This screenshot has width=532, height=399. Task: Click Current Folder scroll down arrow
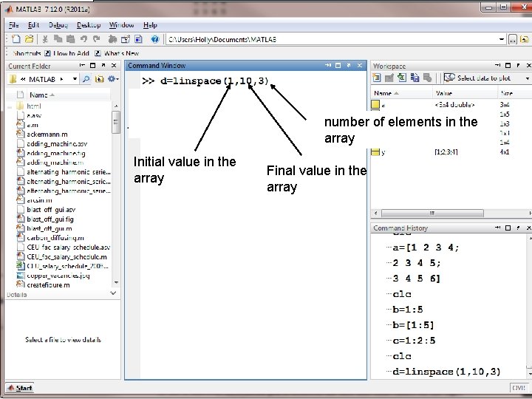[116, 282]
